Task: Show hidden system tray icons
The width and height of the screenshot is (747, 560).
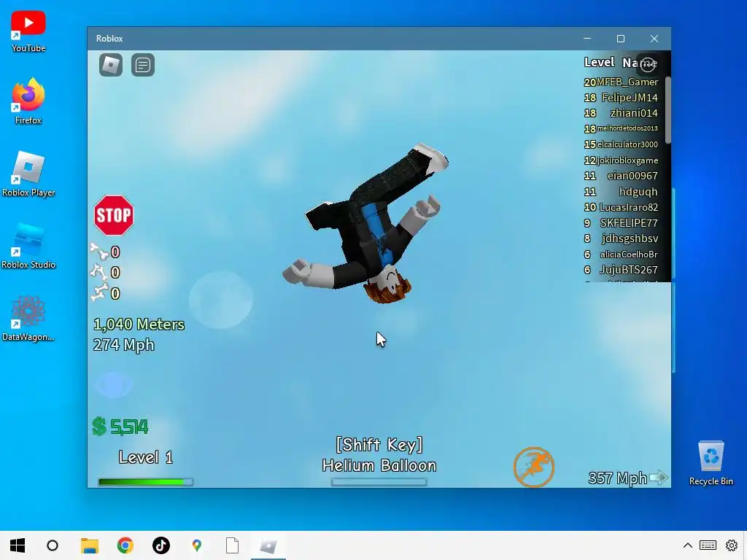Action: point(687,545)
